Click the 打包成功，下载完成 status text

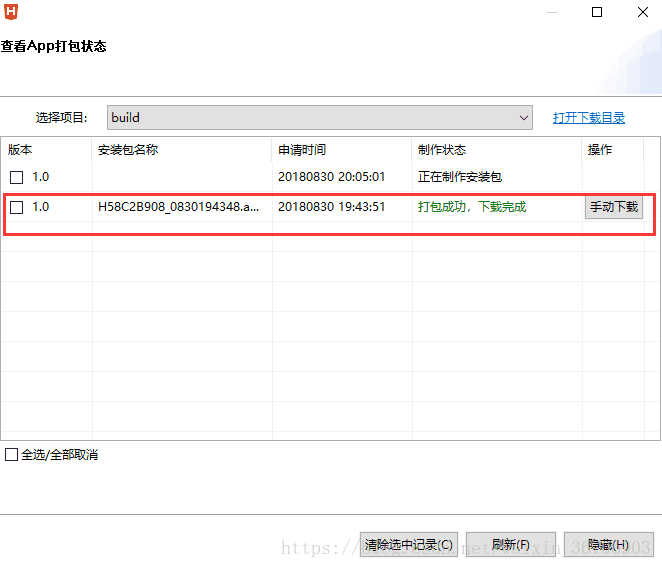472,207
